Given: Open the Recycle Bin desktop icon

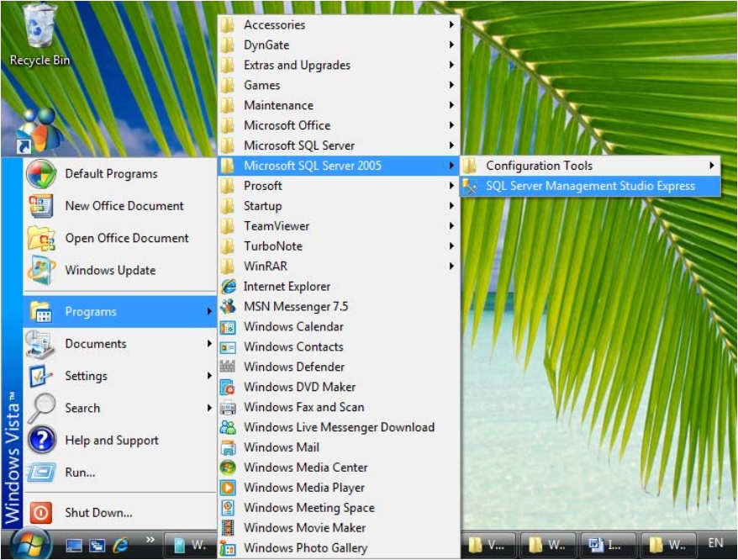Looking at the screenshot, I should point(40,35).
